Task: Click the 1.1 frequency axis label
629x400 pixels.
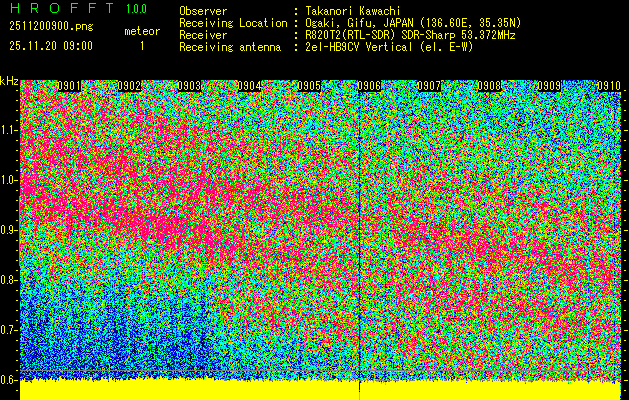Action: click(9, 130)
